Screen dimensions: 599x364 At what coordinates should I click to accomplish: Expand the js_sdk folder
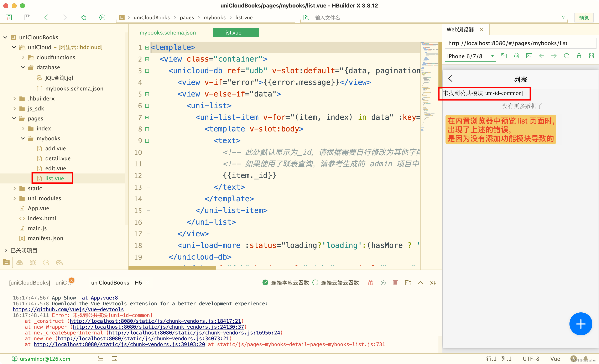coord(14,108)
